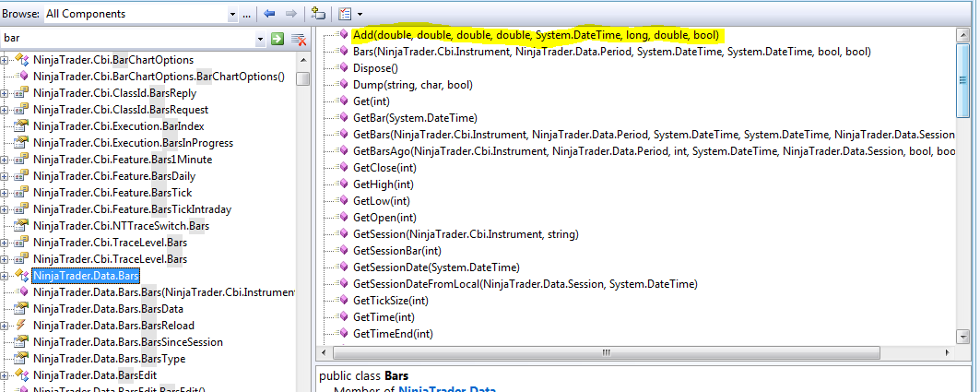The image size is (980, 392).
Task: Click the method icon beside GetTime(int)
Action: point(342,317)
